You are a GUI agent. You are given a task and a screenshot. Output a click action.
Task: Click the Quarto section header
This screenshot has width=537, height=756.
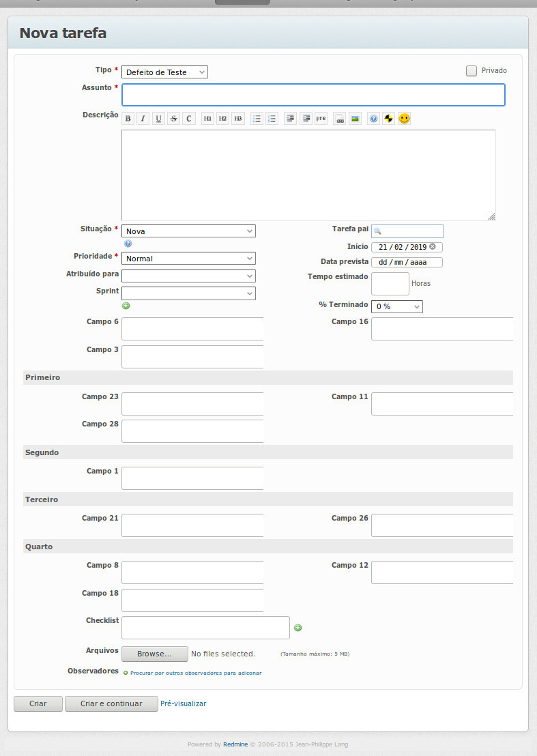click(268, 547)
